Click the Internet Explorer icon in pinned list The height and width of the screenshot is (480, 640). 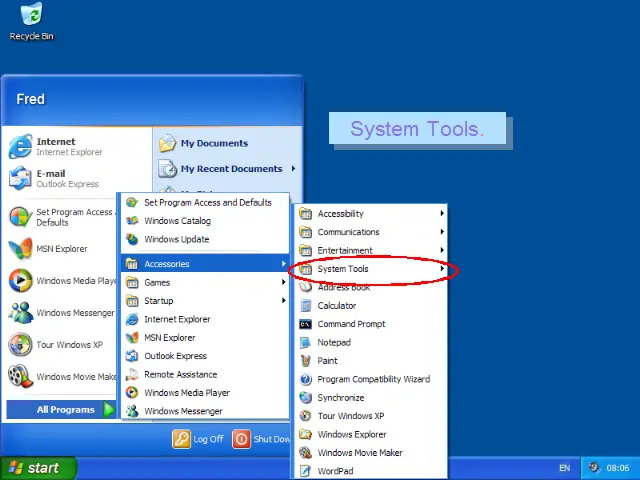coord(20,146)
